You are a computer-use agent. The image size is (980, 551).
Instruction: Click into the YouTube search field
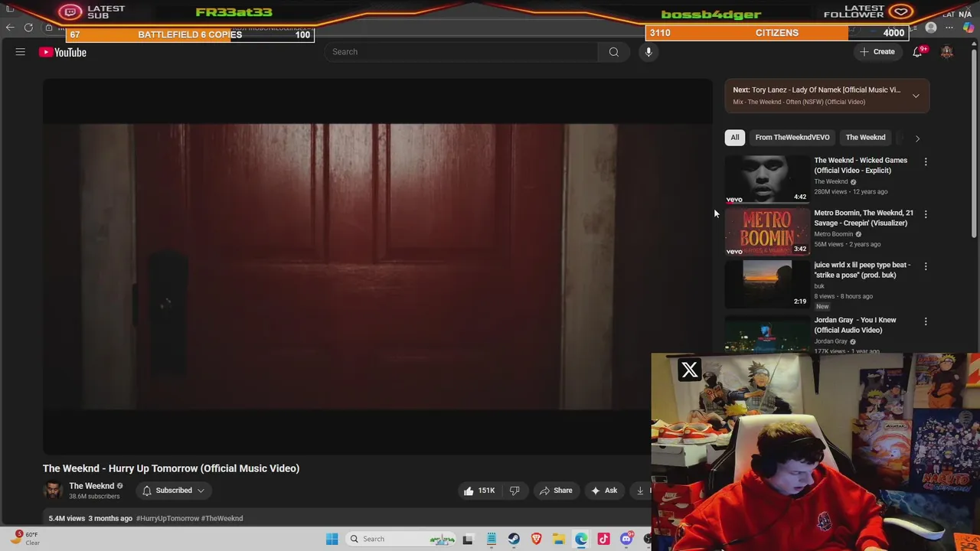click(x=460, y=52)
